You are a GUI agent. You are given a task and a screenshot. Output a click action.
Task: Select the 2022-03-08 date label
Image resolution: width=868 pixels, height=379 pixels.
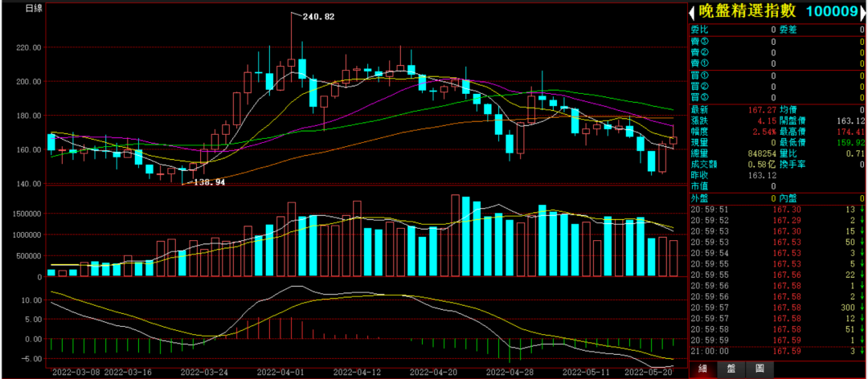76,372
